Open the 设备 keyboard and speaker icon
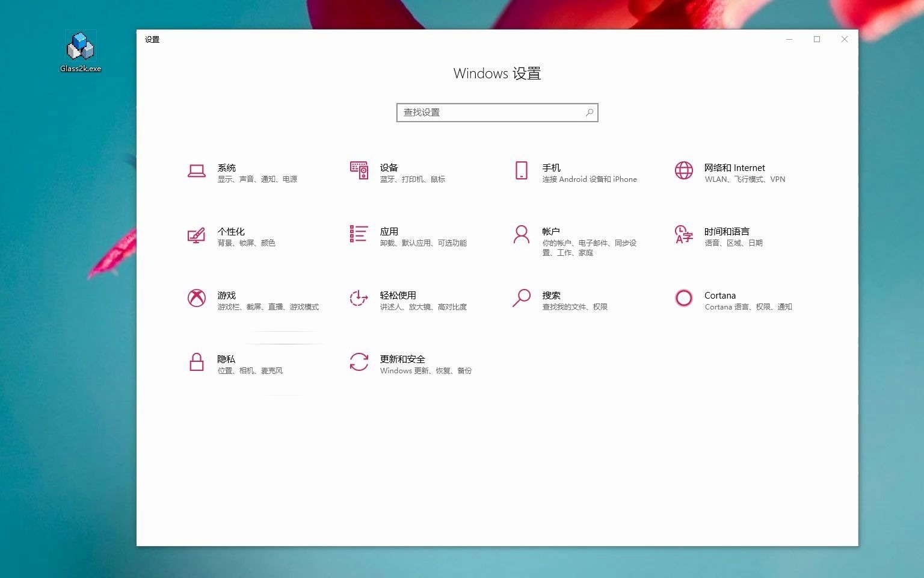The height and width of the screenshot is (578, 924). 359,170
